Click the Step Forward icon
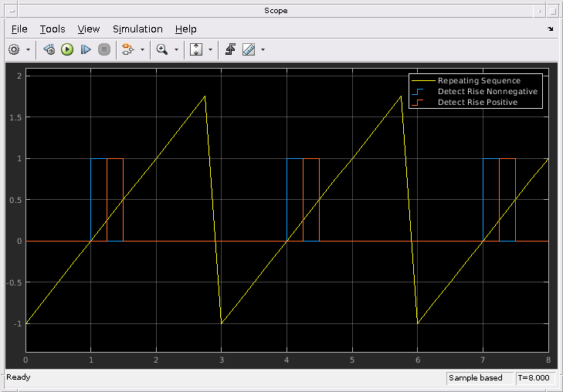Viewport: 563px width, 392px height. tap(86, 49)
